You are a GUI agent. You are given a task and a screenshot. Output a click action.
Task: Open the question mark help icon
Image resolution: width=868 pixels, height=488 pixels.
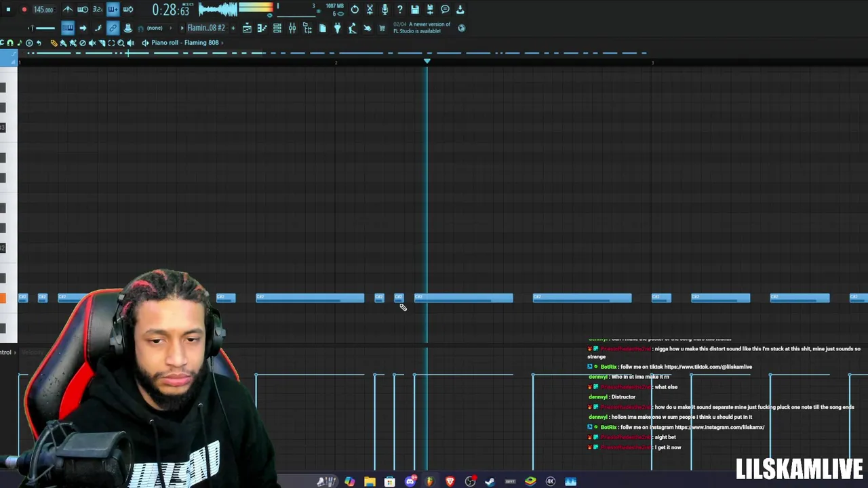pos(399,9)
